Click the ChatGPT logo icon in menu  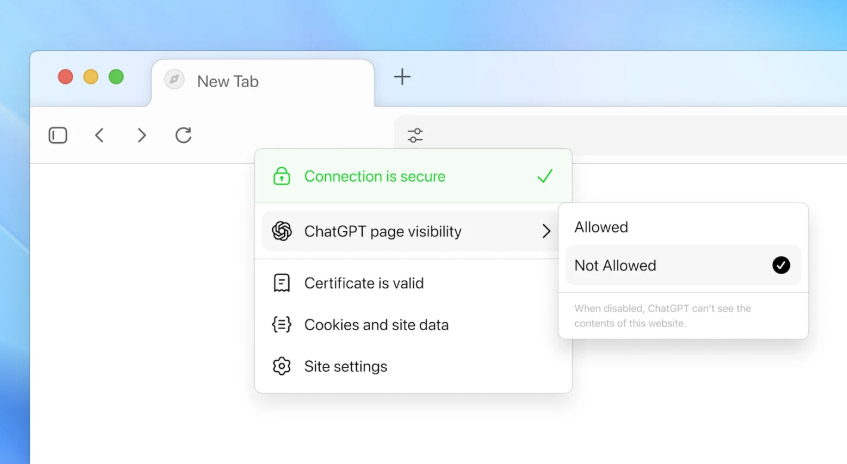point(282,231)
